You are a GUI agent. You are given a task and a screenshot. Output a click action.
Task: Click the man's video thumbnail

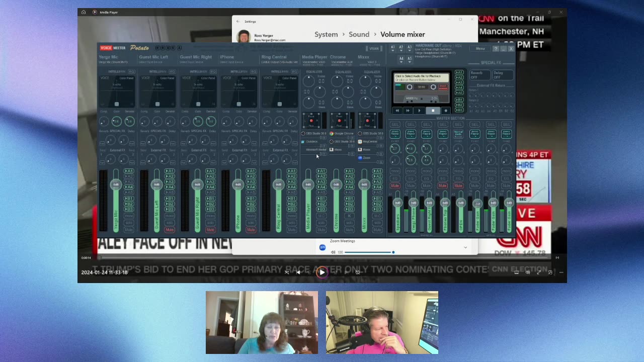pos(382,322)
